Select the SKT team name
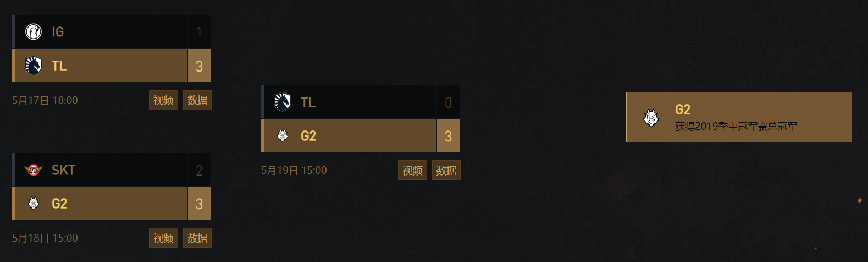 tap(63, 170)
